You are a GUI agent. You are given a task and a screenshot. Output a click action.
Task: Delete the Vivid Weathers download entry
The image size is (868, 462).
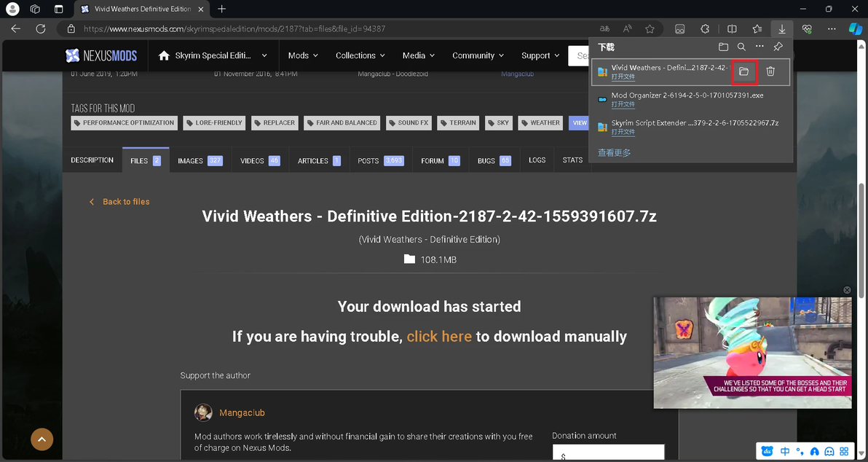pyautogui.click(x=770, y=71)
